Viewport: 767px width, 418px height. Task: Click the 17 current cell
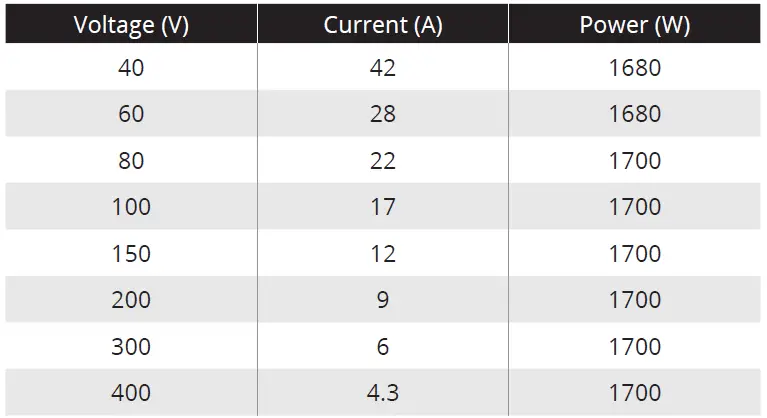[x=383, y=207]
